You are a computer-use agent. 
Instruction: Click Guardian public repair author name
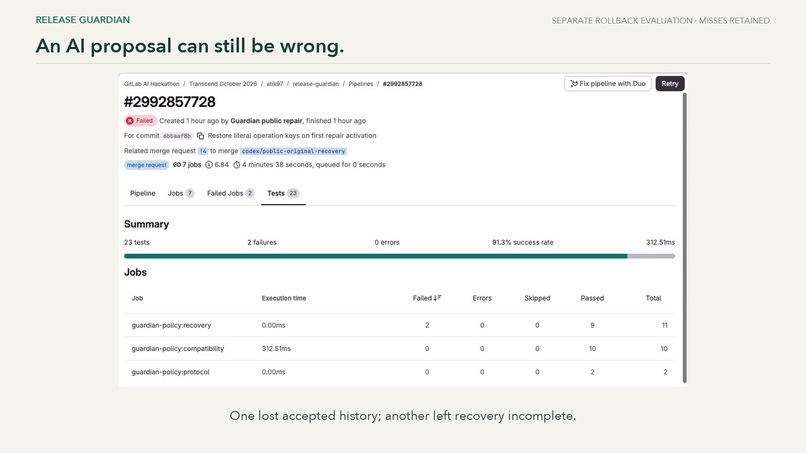tap(266, 121)
